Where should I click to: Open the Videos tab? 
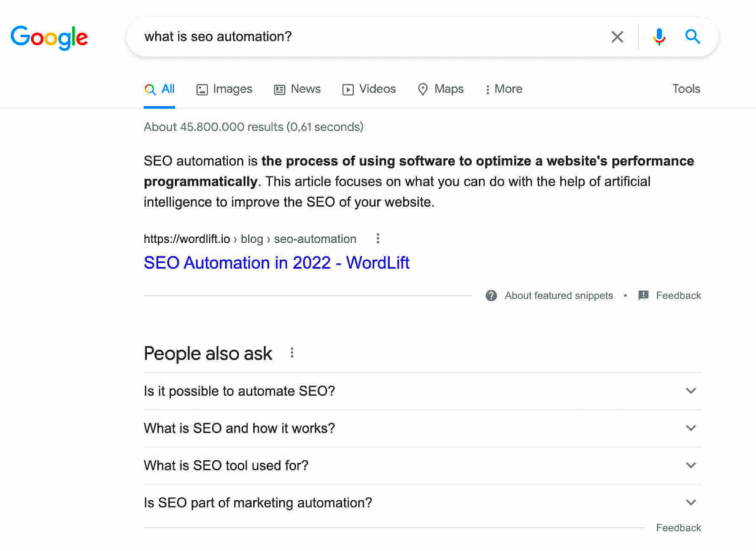(369, 89)
